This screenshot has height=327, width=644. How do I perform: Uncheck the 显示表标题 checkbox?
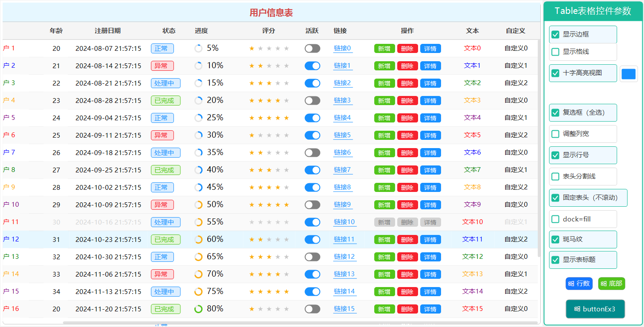(x=555, y=260)
